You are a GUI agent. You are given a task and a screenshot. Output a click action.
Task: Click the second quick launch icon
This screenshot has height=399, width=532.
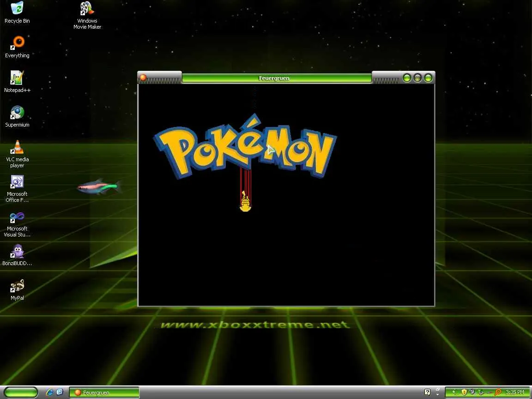pos(60,392)
